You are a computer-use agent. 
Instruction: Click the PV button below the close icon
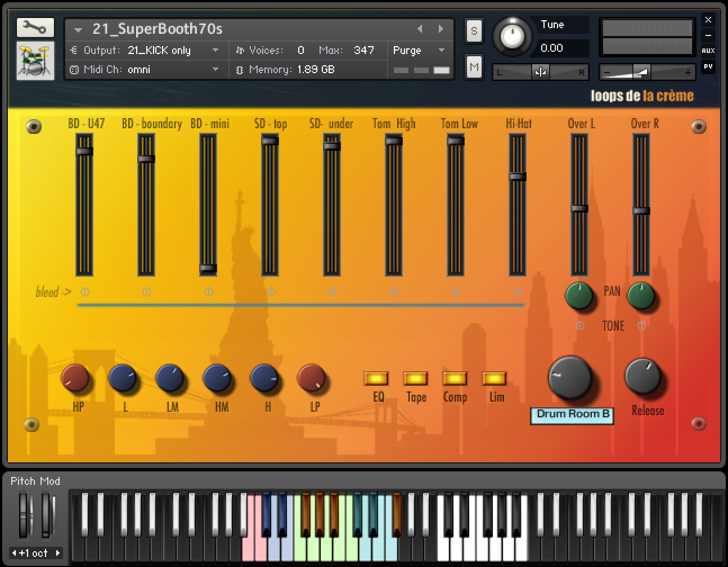tap(708, 66)
